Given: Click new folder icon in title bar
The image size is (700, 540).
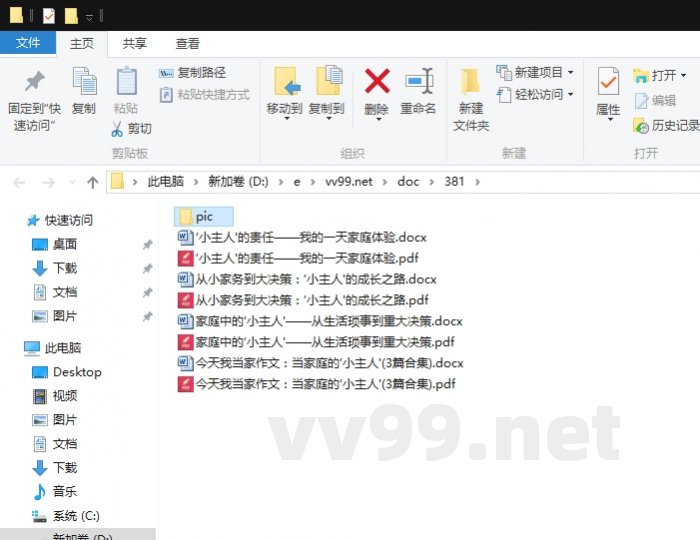Looking at the screenshot, I should coord(71,17).
